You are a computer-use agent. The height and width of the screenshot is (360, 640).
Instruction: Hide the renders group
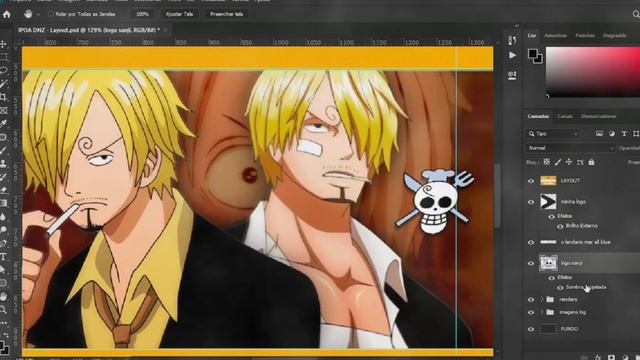coord(531,300)
